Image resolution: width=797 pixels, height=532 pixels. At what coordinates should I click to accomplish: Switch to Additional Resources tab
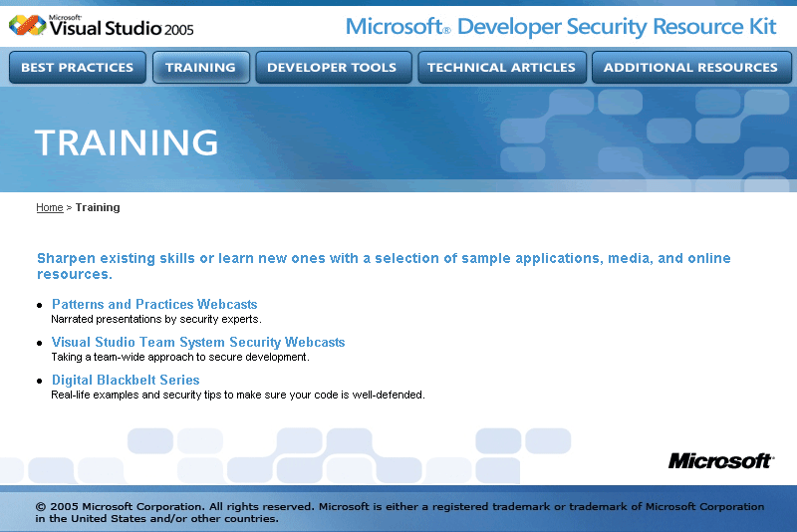point(691,67)
